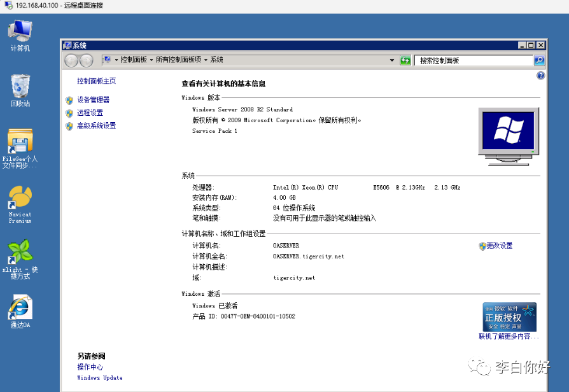Select the text Windows Server 2008 R2 Standard
The height and width of the screenshot is (392, 569).
point(242,109)
